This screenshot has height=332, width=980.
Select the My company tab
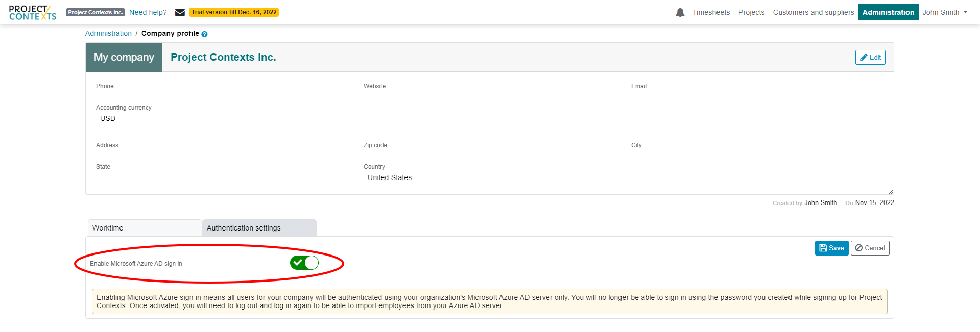(124, 57)
